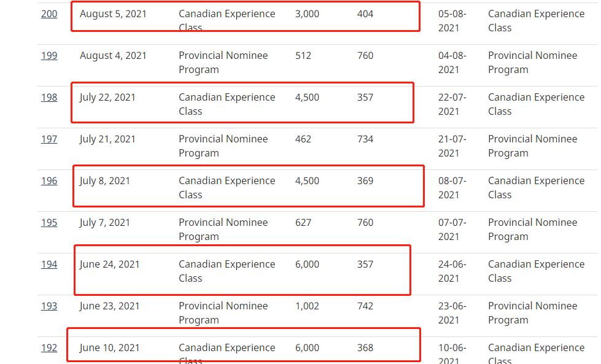Open draw number 200 link
The image size is (601, 364).
[49, 14]
